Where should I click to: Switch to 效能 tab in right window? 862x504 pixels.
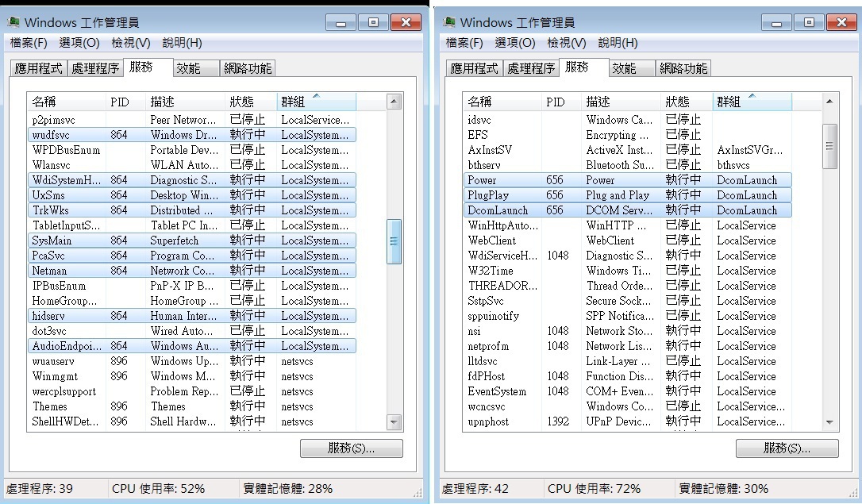(632, 68)
